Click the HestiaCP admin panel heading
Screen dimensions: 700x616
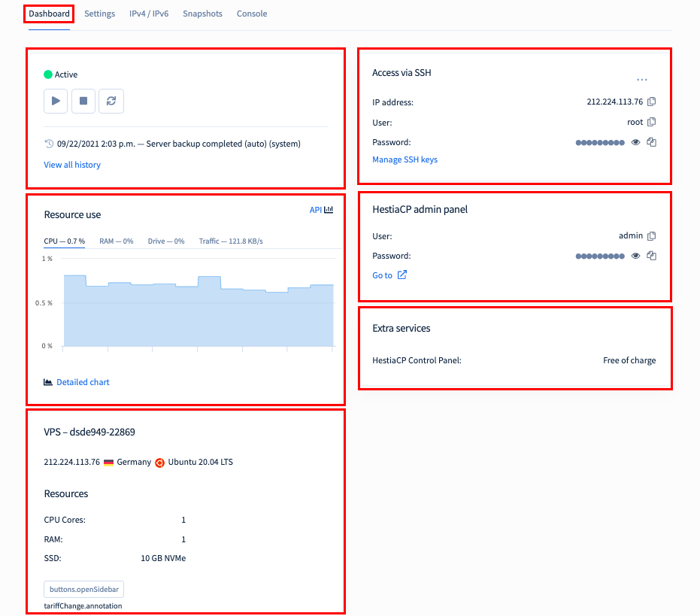(x=420, y=210)
